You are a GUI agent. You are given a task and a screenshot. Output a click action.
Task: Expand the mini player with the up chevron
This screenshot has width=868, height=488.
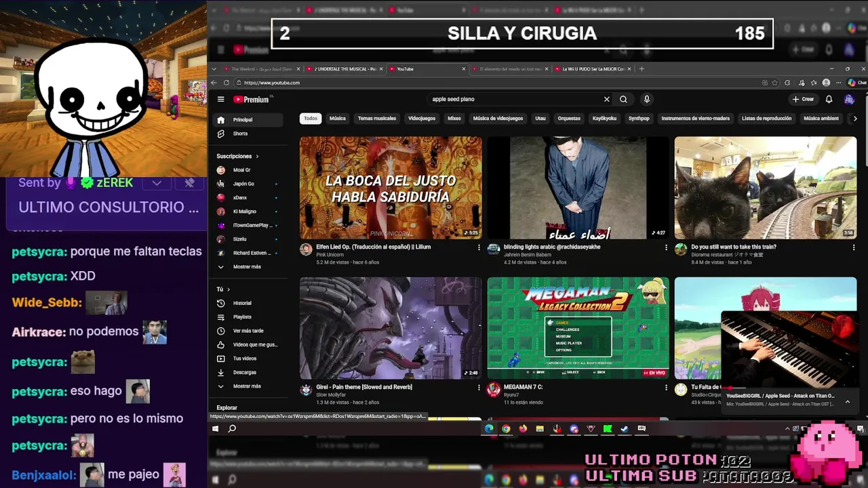[847, 401]
